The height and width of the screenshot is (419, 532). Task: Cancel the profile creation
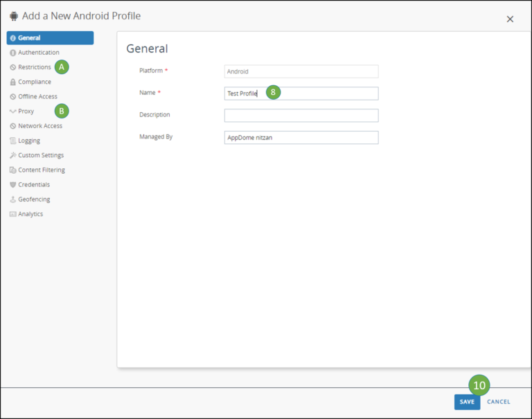tap(498, 402)
